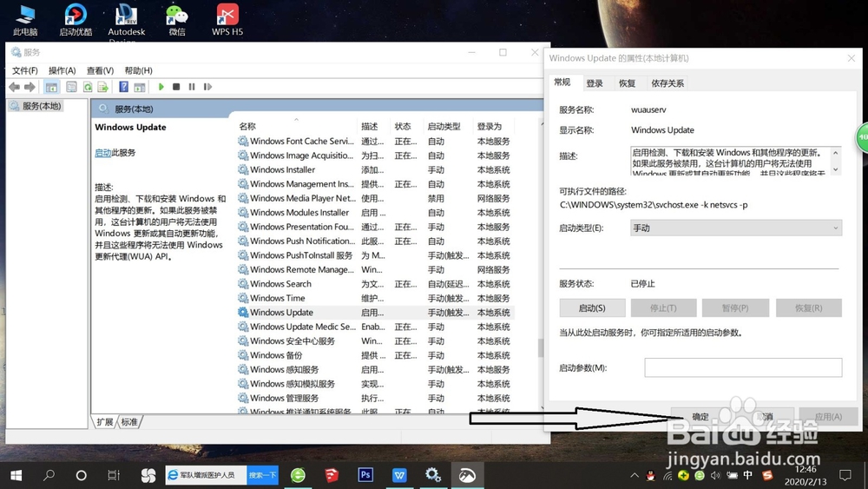Open Cortana circle icon on taskbar
This screenshot has height=489, width=868.
pyautogui.click(x=81, y=475)
